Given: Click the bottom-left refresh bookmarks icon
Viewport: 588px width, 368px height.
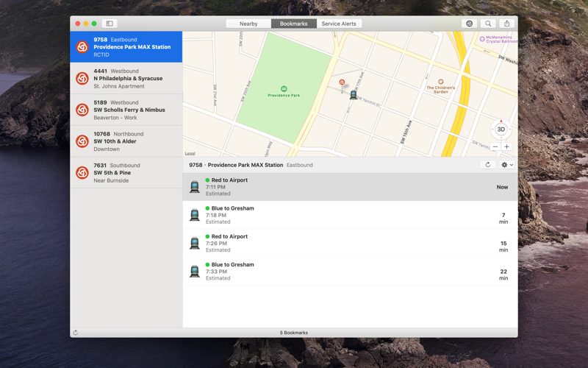Looking at the screenshot, I should [76, 333].
